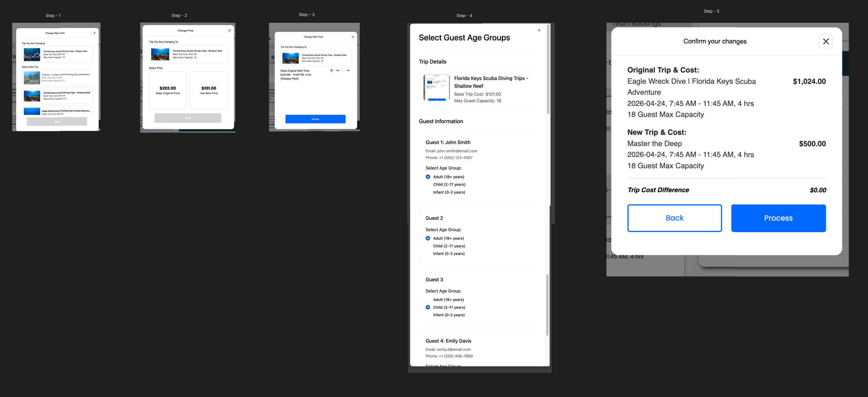Click the "Select New Trip" label
The width and height of the screenshot is (868, 397).
click(x=30, y=67)
